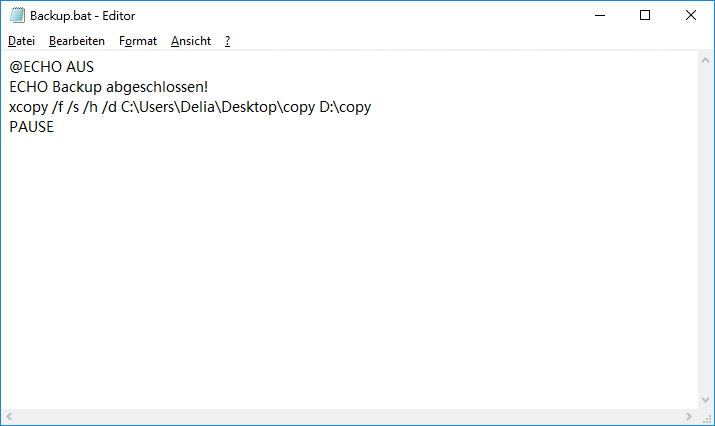Click the 'Backup.bat - Editor' window title
715x426 pixels.
coord(83,16)
